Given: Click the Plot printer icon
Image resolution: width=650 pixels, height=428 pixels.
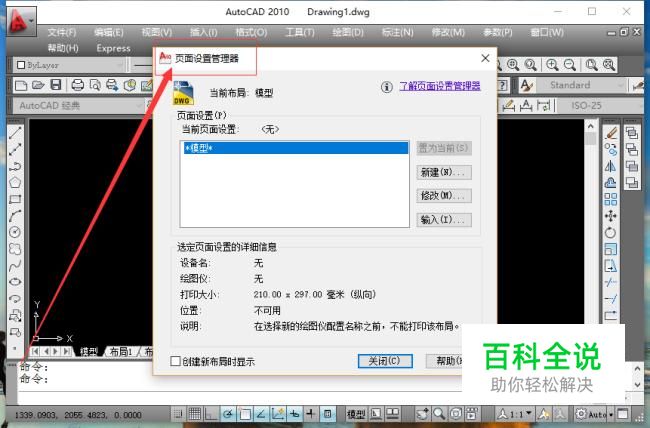Looking at the screenshot, I should point(78,85).
